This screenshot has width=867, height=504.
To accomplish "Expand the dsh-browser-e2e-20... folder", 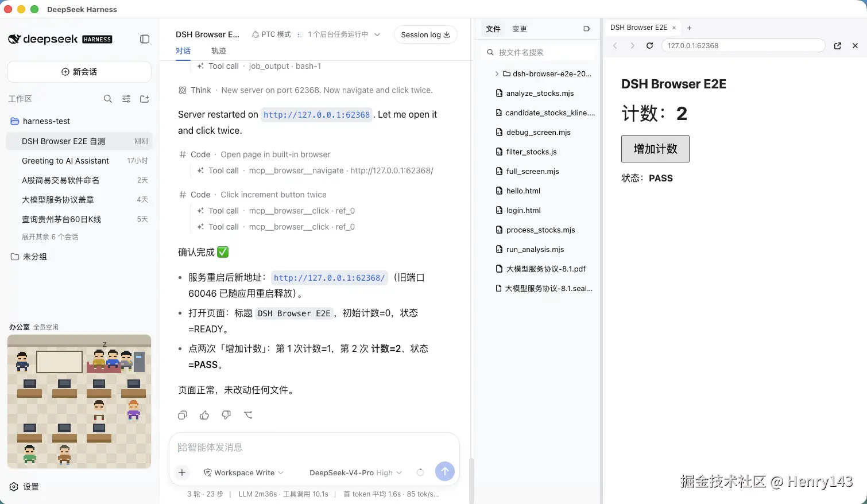I will 543,73.
